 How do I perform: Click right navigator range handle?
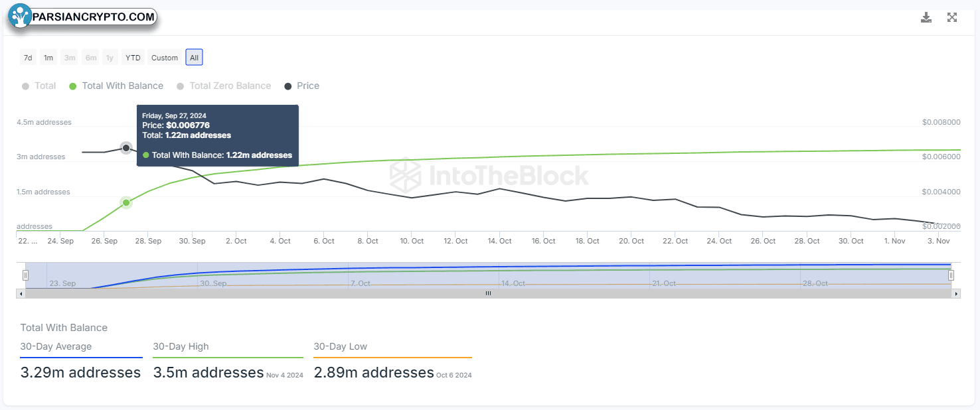[x=951, y=275]
